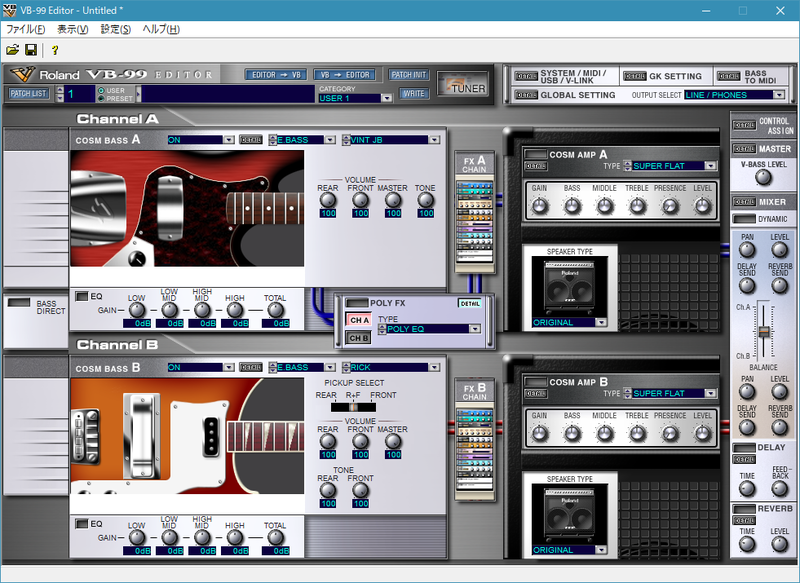This screenshot has height=583, width=800.
Task: Open DETAIL for CONTROL ASSIGN
Action: 744,125
